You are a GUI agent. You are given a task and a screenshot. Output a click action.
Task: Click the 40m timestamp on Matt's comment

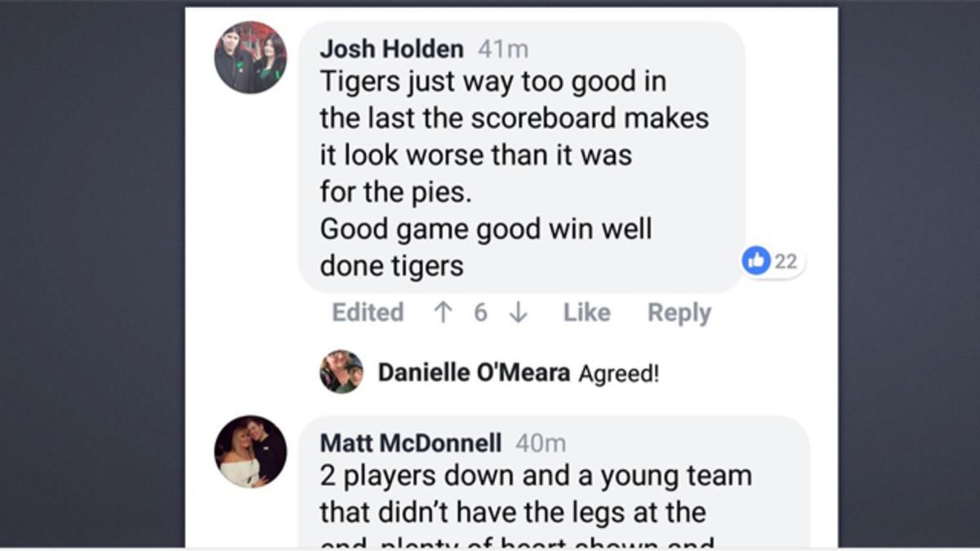coord(541,443)
